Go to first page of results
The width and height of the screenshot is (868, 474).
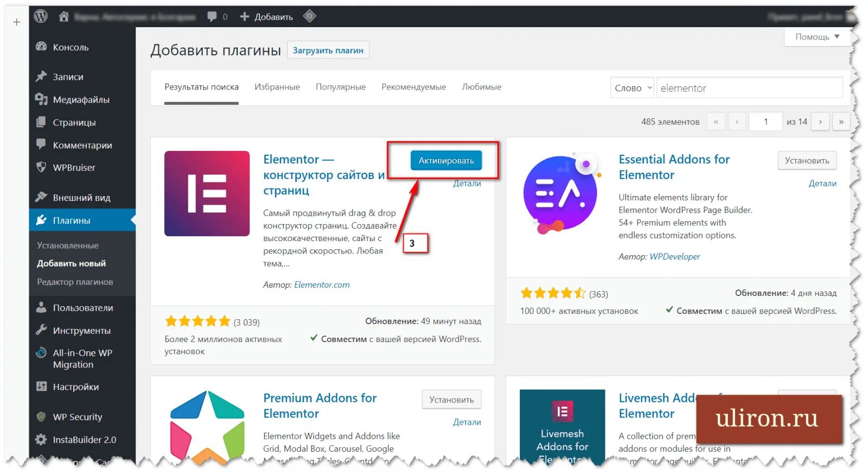pyautogui.click(x=716, y=122)
